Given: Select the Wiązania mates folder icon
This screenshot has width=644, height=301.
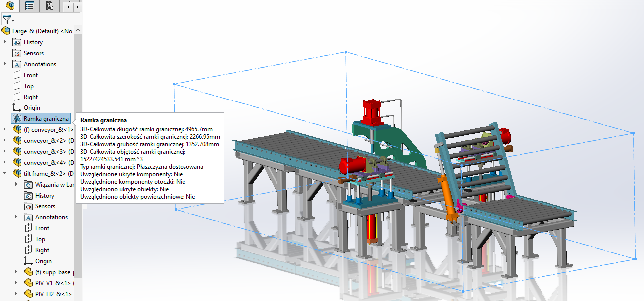Looking at the screenshot, I should coord(28,185).
